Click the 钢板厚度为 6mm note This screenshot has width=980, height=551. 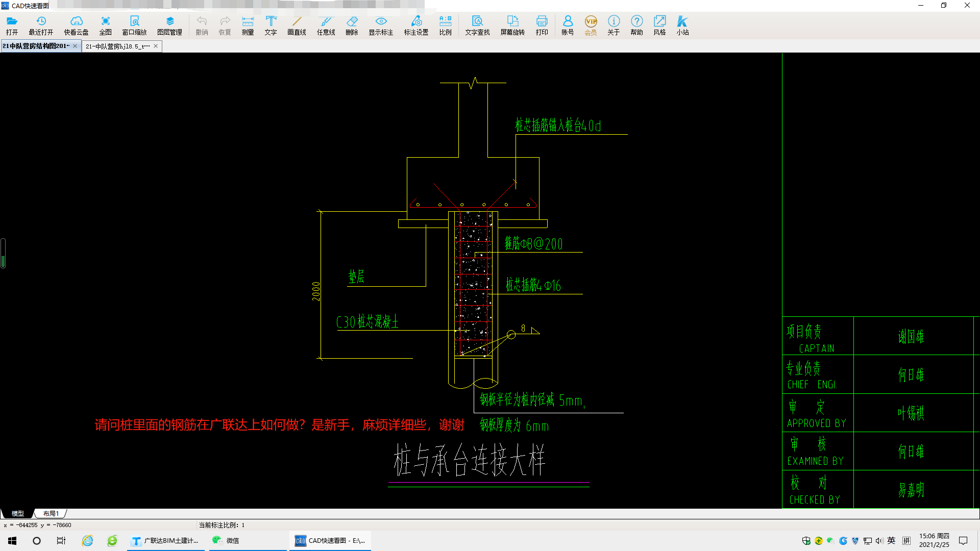click(x=514, y=425)
